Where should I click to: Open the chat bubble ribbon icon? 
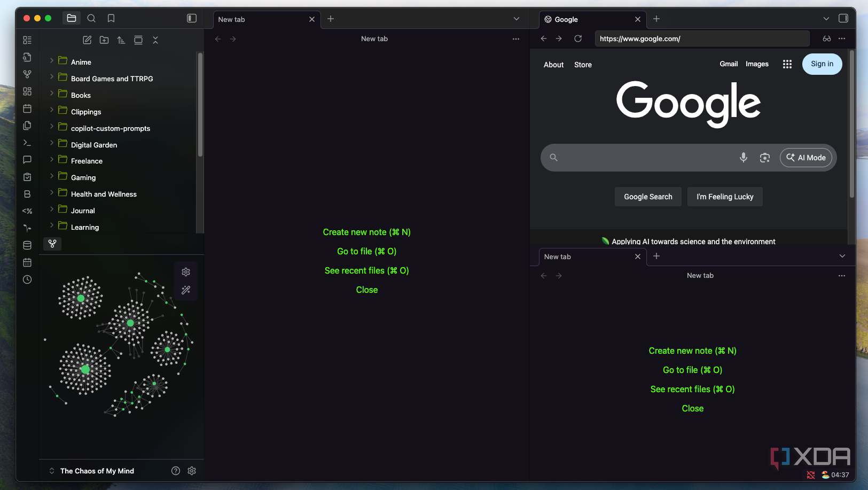[27, 160]
